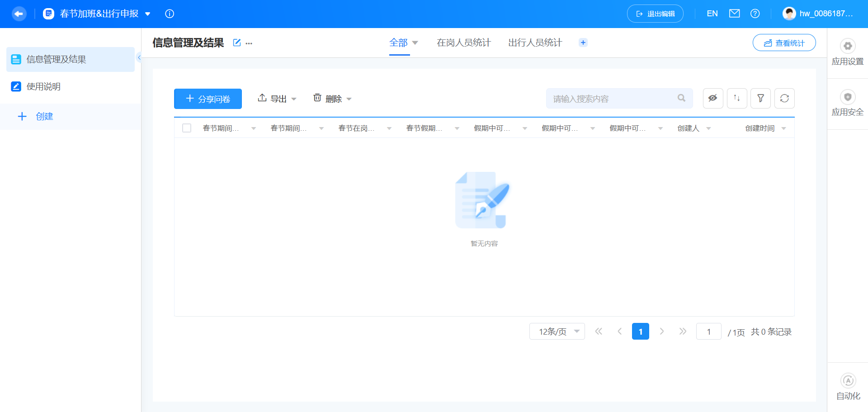Click the search input field
Screen dimensions: 868x412
pos(615,98)
